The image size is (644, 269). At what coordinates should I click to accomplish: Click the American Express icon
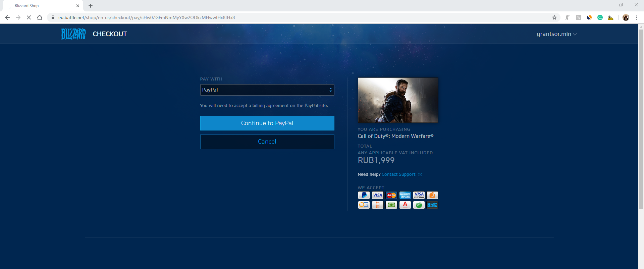pyautogui.click(x=405, y=195)
